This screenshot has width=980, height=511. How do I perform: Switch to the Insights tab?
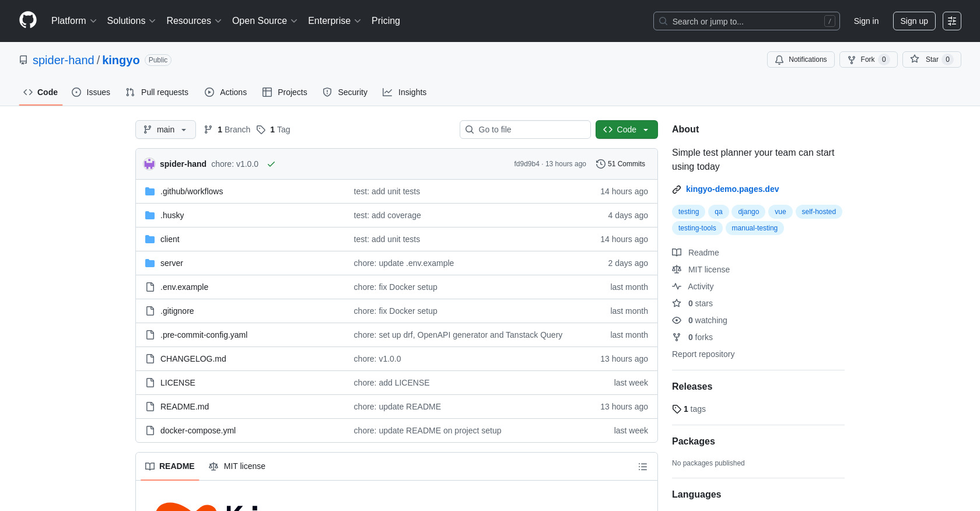405,92
